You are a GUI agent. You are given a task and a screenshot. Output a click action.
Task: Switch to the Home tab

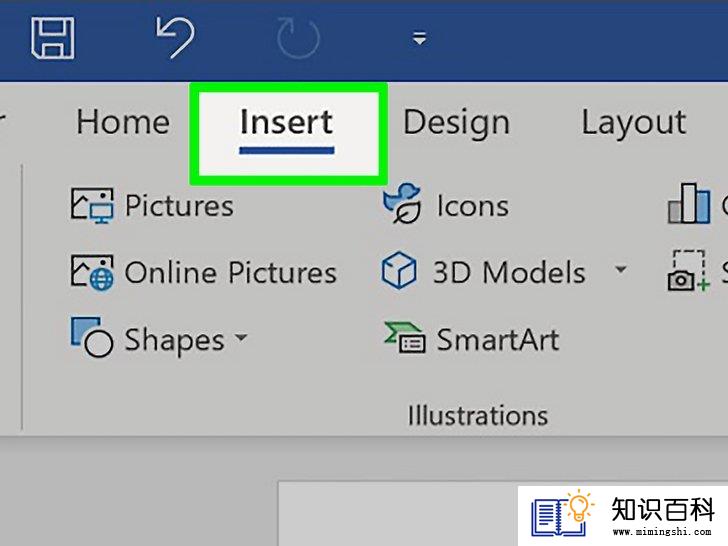(123, 122)
